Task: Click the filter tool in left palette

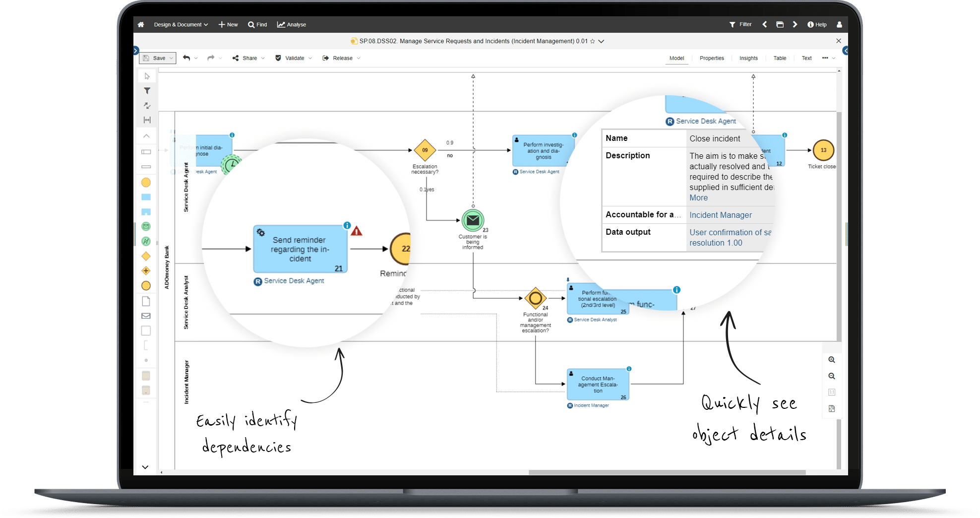Action: click(x=146, y=91)
